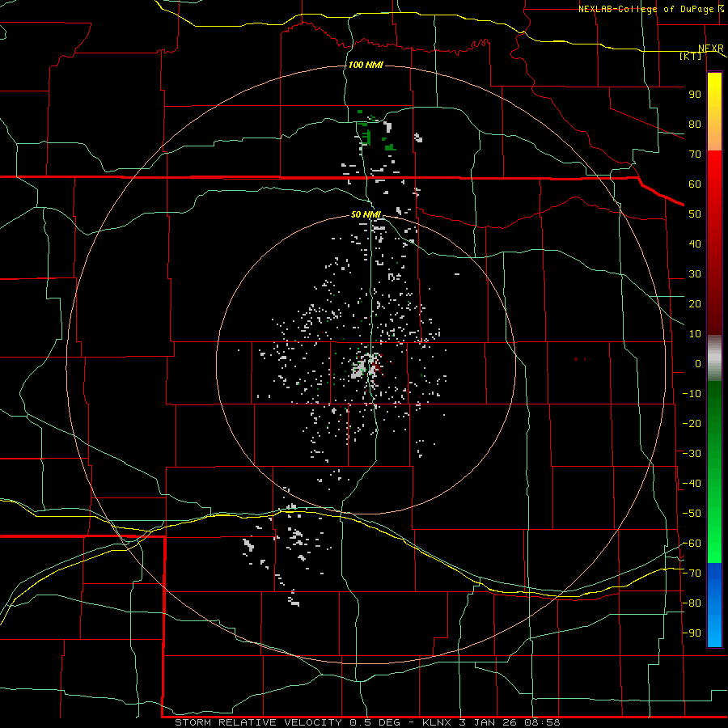Image resolution: width=728 pixels, height=728 pixels.
Task: Click the "-20" scale value
Action: click(x=692, y=424)
